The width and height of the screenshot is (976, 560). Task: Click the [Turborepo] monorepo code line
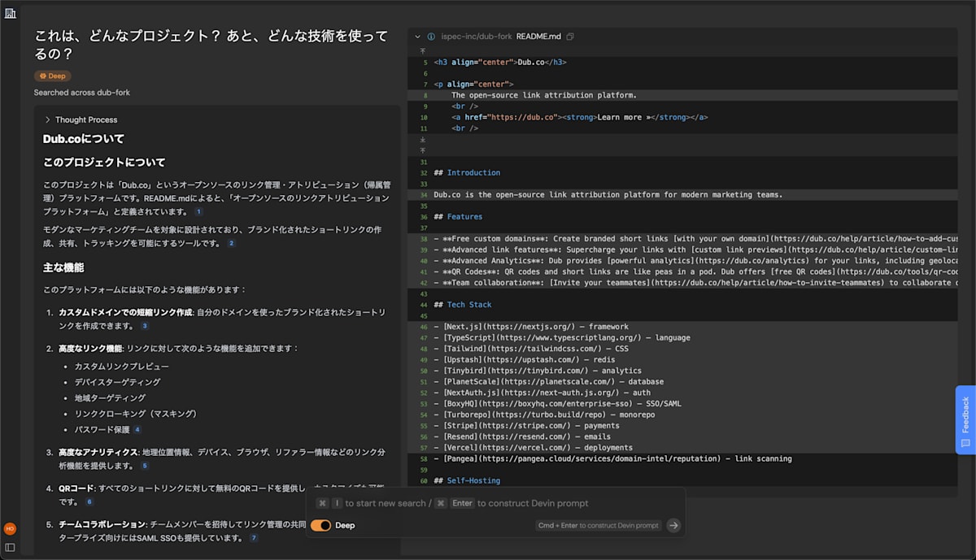pyautogui.click(x=544, y=415)
